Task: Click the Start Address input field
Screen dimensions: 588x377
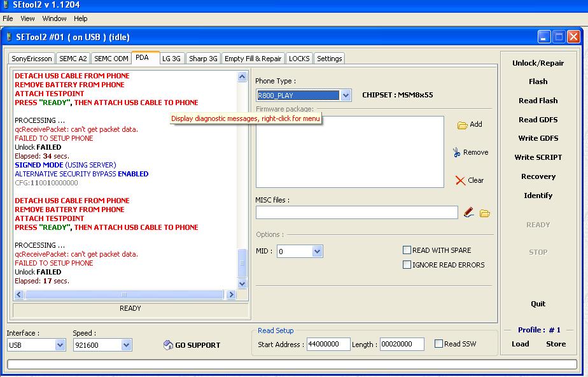Action: click(x=328, y=345)
